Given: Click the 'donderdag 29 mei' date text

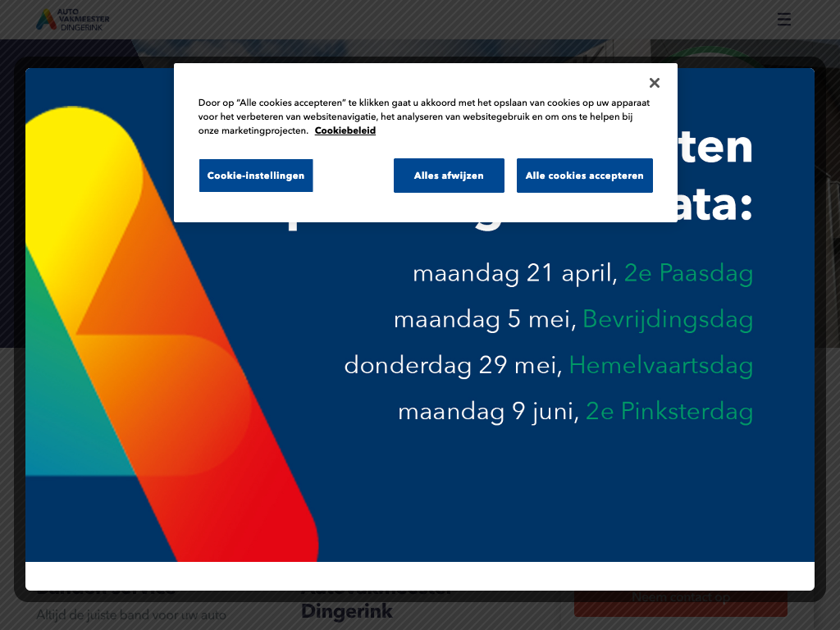Looking at the screenshot, I should click(453, 365).
